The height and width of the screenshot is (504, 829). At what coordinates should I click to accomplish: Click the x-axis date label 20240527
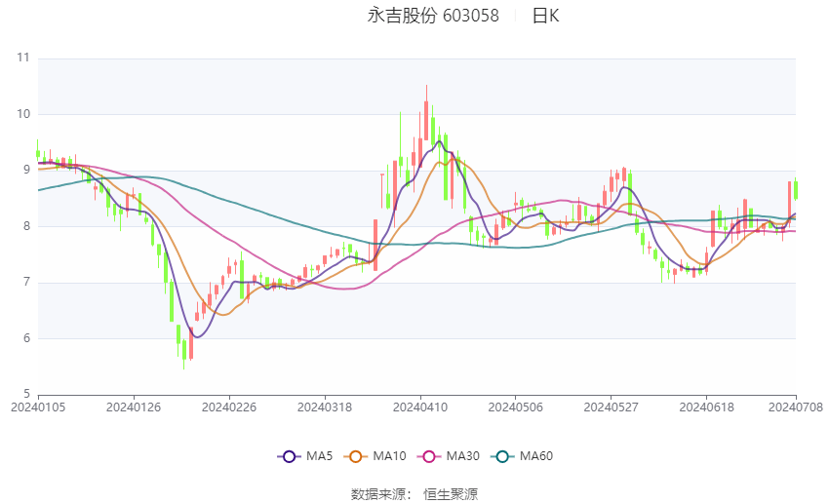click(x=612, y=407)
